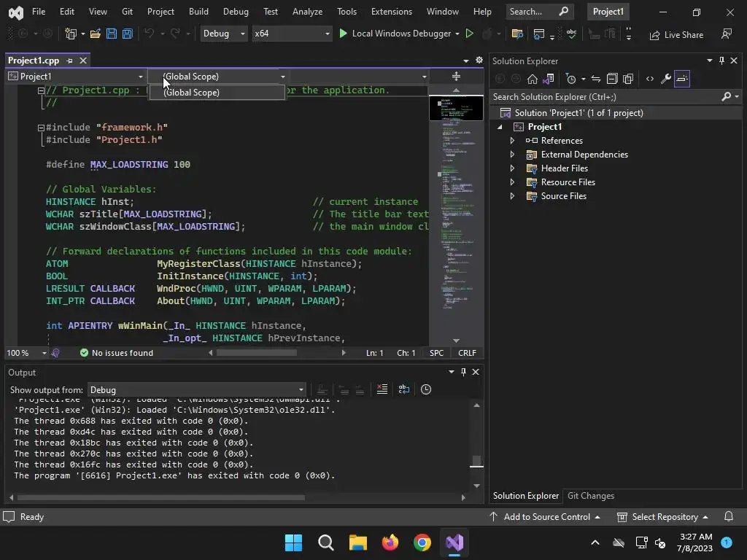
Task: Click the Save All toolbar icon
Action: click(127, 34)
